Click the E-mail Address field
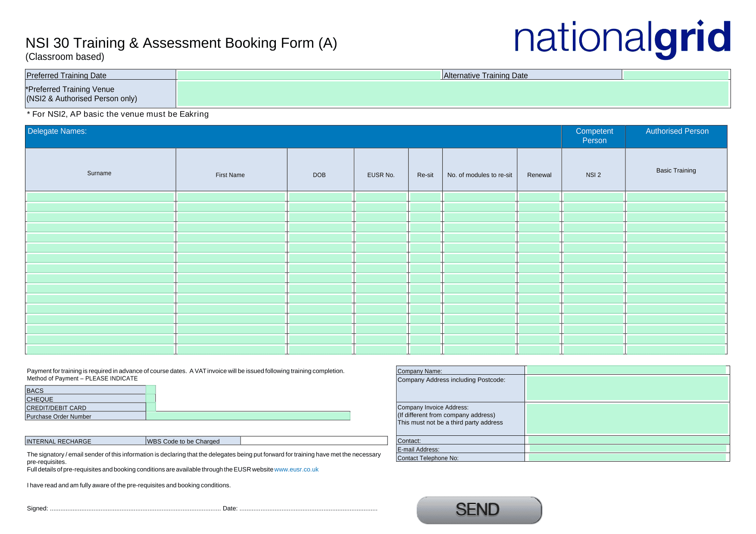 pyautogui.click(x=628, y=449)
